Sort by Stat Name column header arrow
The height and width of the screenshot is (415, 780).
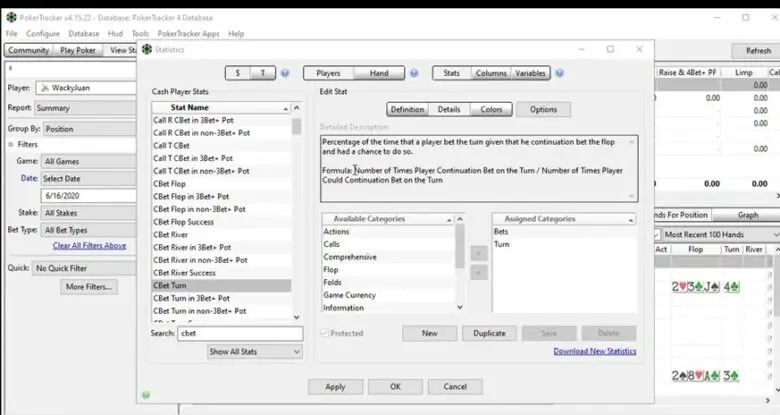pos(286,108)
